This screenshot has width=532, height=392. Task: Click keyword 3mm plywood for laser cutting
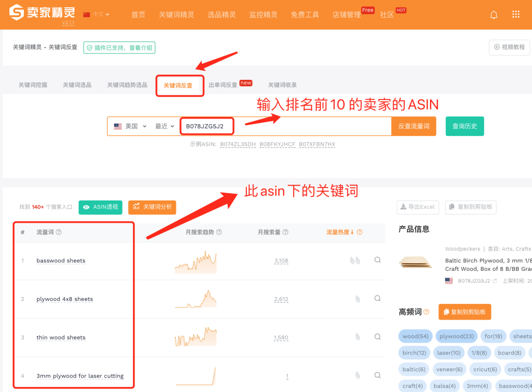[x=80, y=376]
